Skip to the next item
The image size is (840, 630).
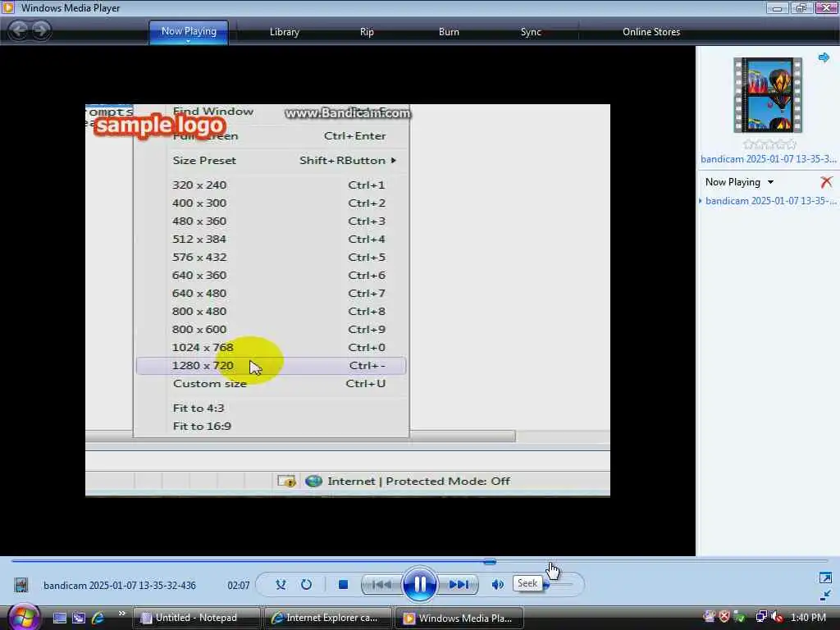458,584
